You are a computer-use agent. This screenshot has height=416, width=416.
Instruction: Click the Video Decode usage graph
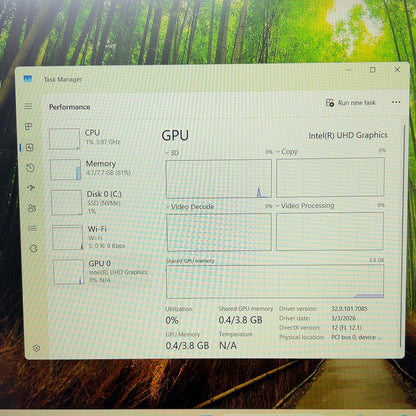pyautogui.click(x=219, y=232)
